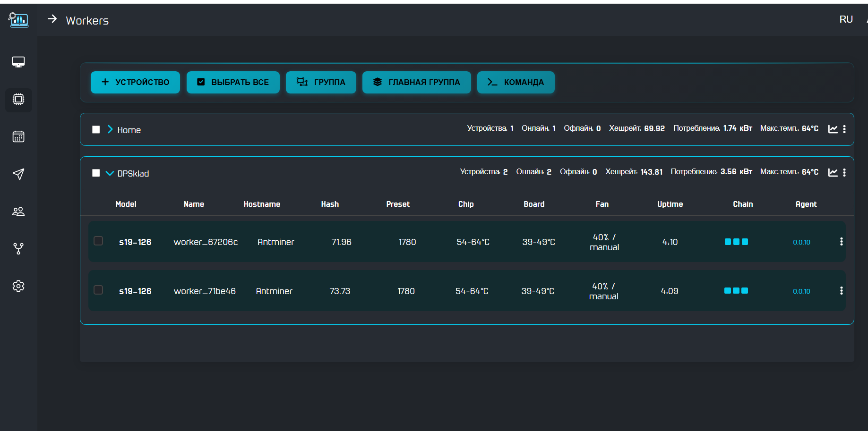This screenshot has height=431, width=868.
Task: Click the hash value 71.96
Action: [341, 242]
